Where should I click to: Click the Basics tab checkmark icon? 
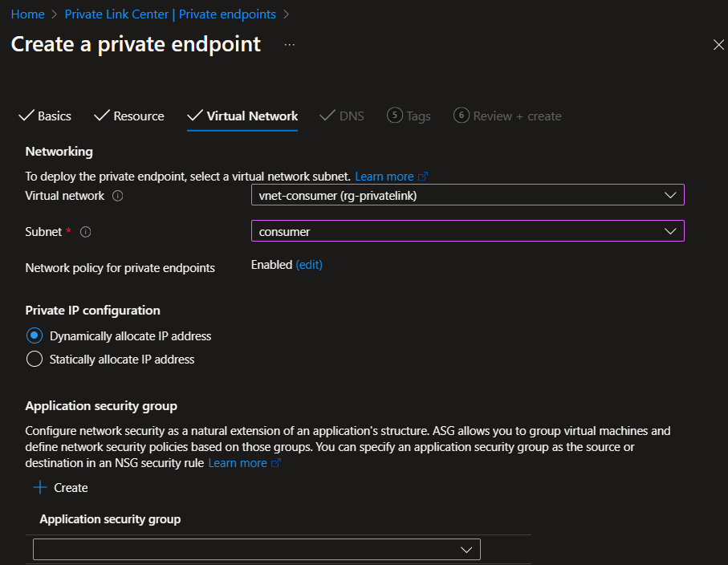pos(26,116)
